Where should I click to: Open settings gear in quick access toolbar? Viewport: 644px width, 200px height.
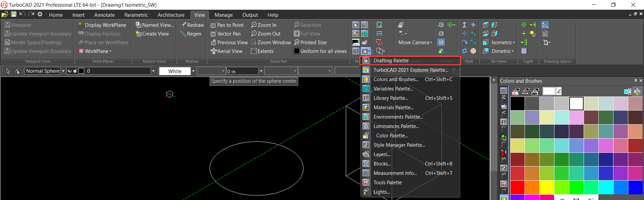click(x=40, y=14)
